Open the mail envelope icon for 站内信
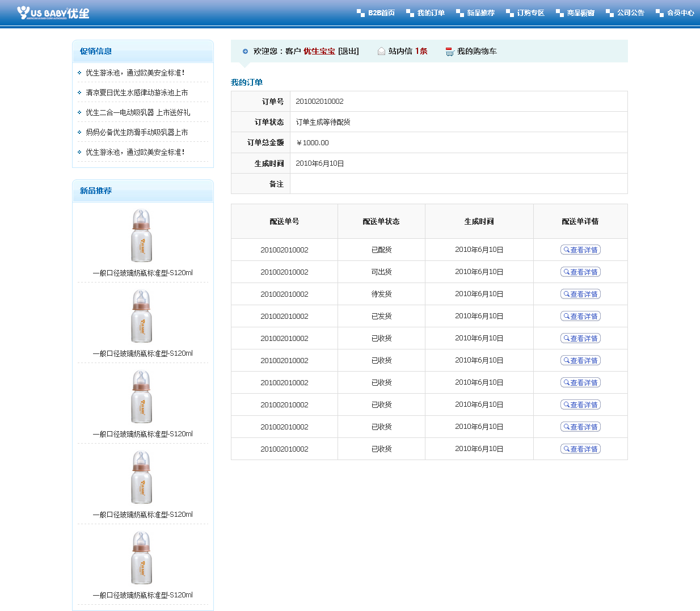 (x=381, y=52)
